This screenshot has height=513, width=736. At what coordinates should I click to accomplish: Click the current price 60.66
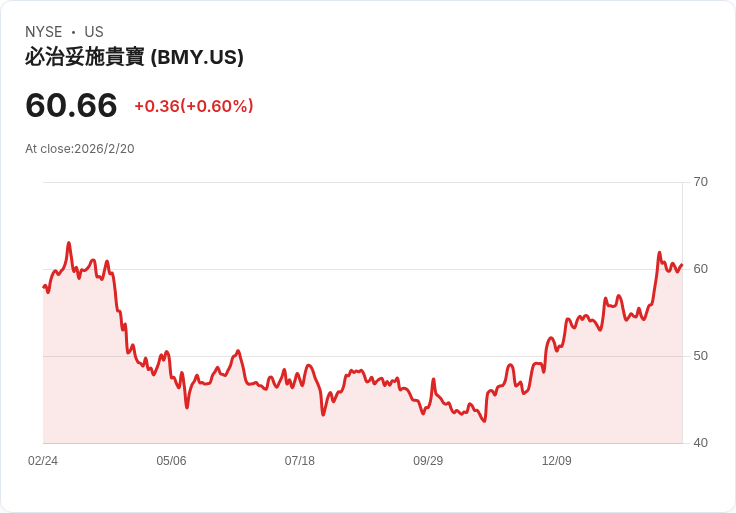coord(71,105)
